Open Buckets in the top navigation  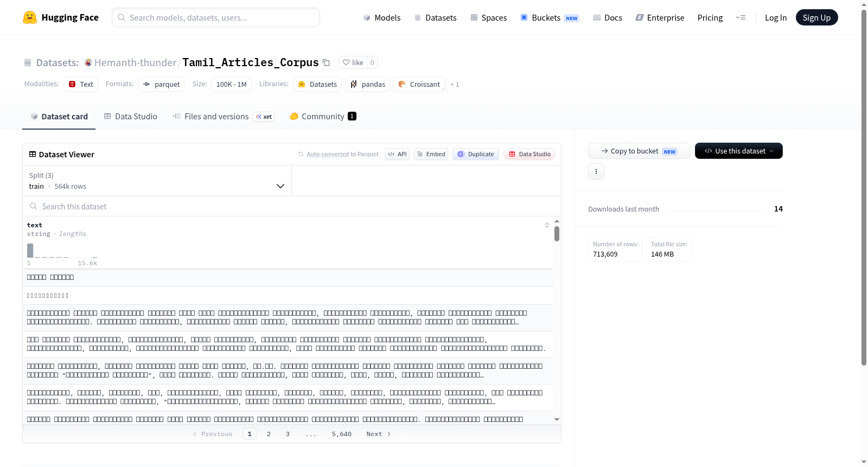550,17
